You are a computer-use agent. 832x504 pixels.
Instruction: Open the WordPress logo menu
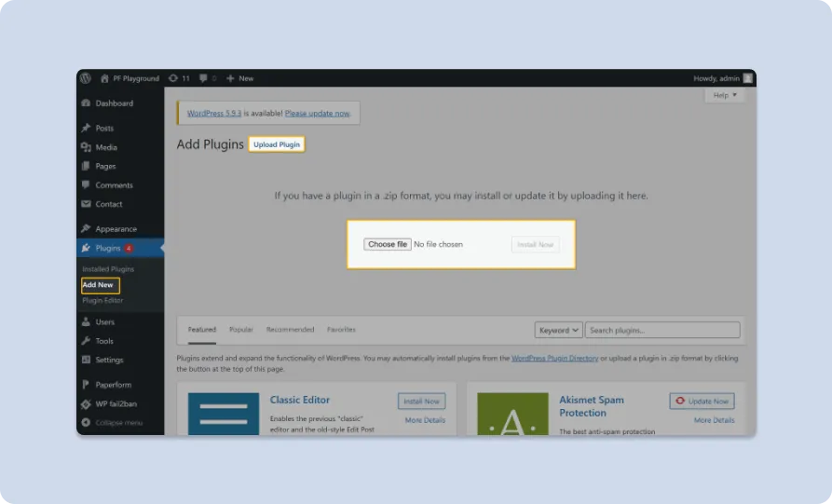[x=86, y=78]
